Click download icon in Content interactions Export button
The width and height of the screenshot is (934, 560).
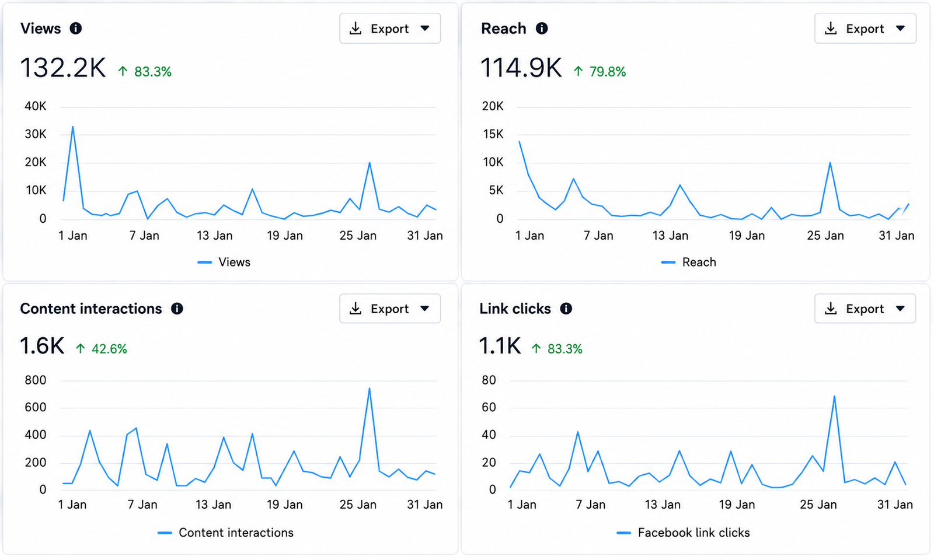(x=356, y=309)
